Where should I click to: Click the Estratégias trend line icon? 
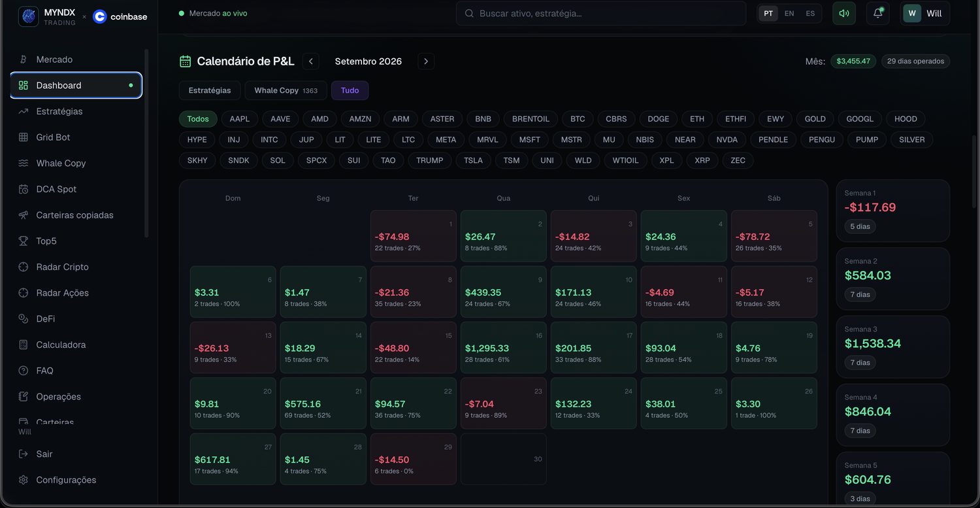pos(24,111)
